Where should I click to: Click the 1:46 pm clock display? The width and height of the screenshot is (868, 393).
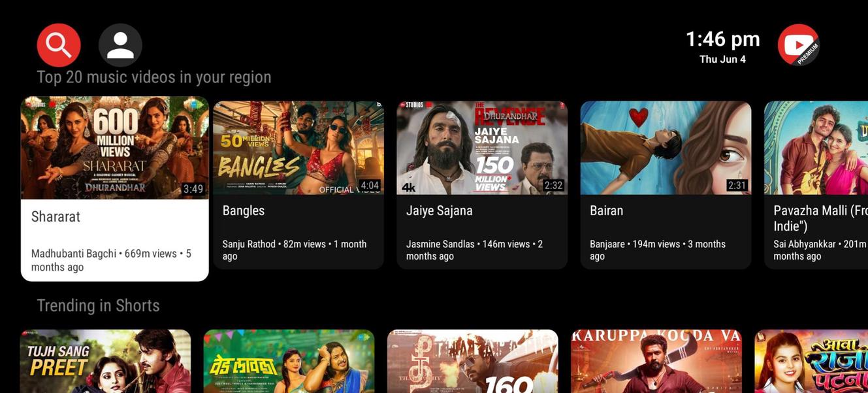click(722, 39)
